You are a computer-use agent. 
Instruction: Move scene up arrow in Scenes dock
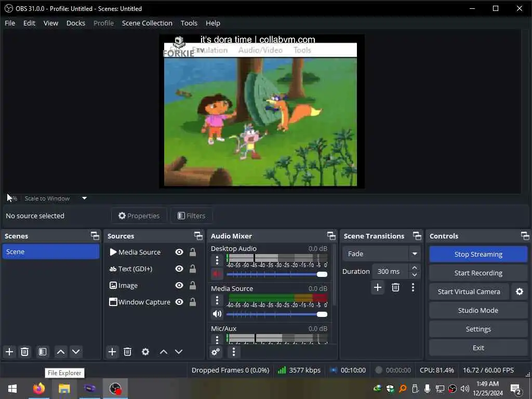61,352
